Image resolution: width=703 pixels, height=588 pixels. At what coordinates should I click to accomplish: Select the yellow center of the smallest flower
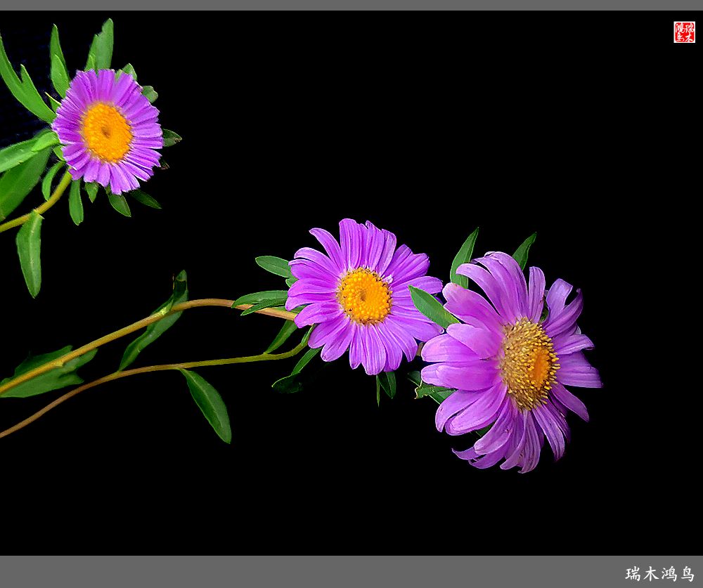(x=106, y=132)
